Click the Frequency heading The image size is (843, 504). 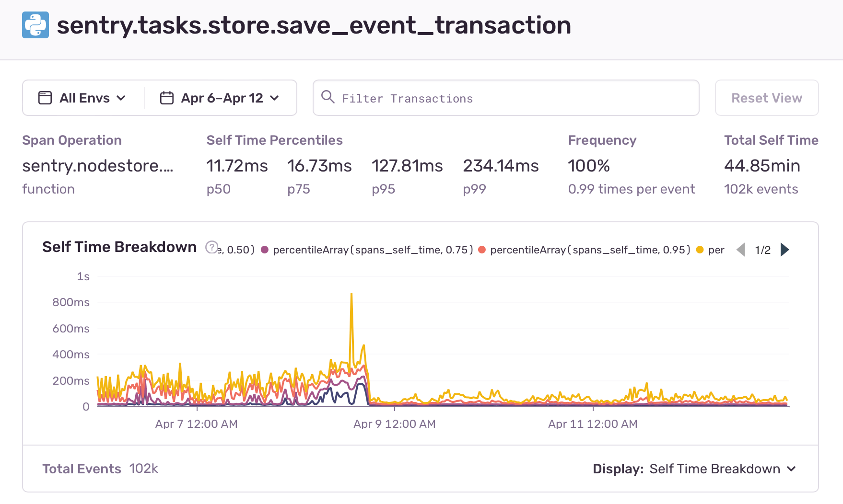point(602,140)
